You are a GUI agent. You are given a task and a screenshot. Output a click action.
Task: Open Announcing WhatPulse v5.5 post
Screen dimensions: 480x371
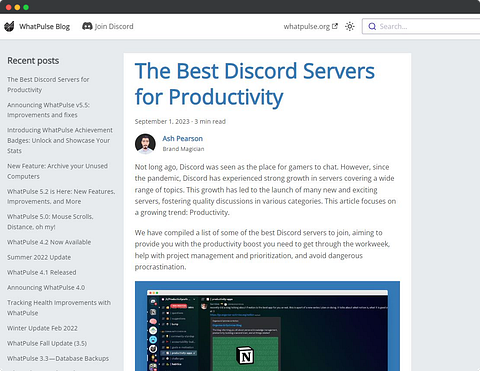[x=48, y=110]
